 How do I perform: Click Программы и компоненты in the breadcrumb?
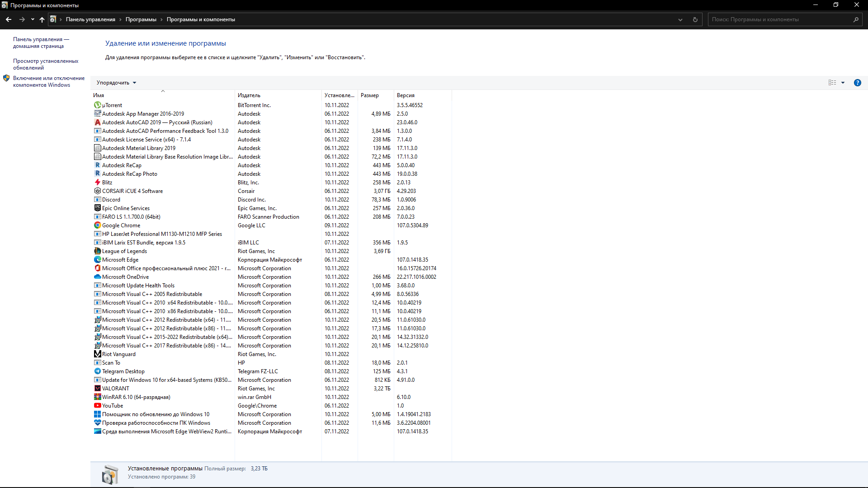pyautogui.click(x=201, y=19)
